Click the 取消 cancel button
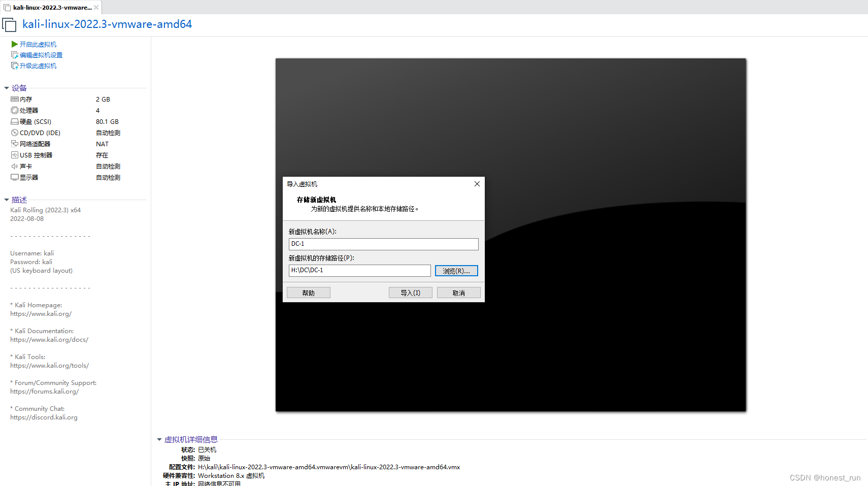The height and width of the screenshot is (486, 868). tap(458, 292)
